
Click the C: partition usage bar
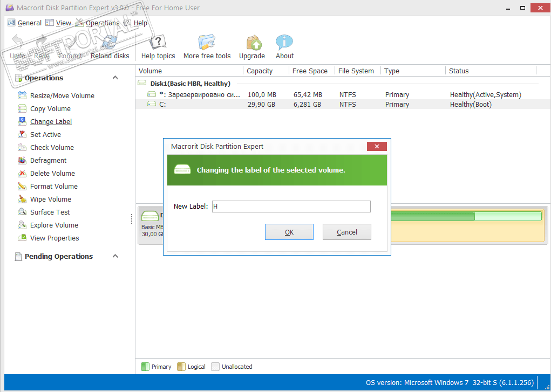466,216
